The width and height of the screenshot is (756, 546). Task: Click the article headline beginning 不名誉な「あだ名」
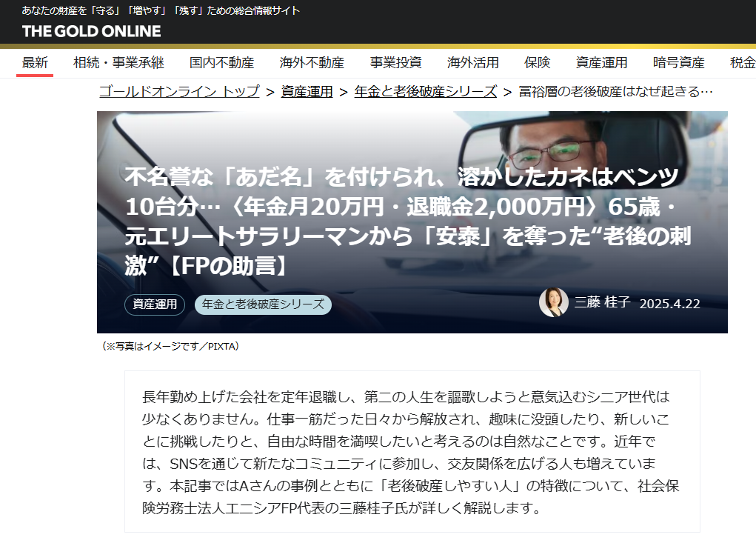408,222
